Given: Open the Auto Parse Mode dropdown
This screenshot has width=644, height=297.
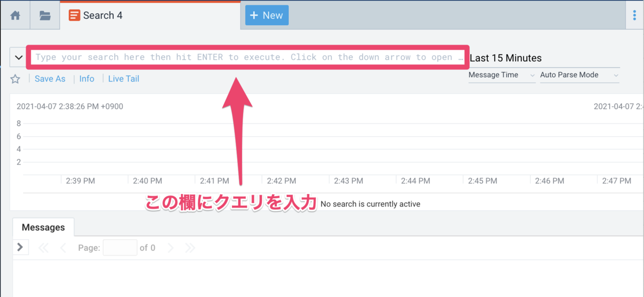Looking at the screenshot, I should pyautogui.click(x=579, y=75).
